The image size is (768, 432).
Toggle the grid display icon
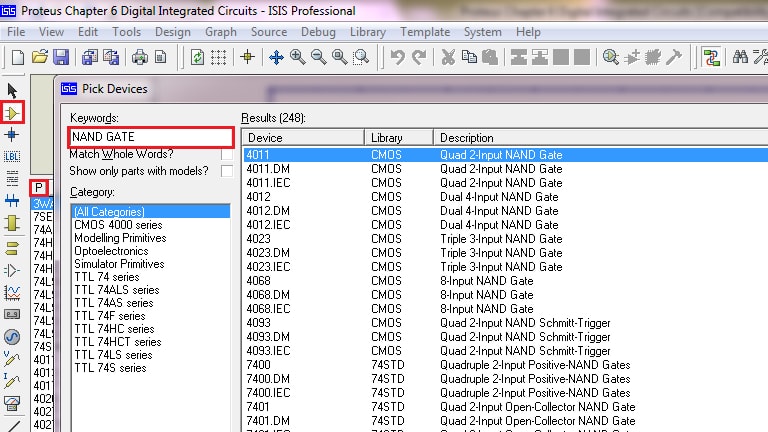[x=218, y=57]
